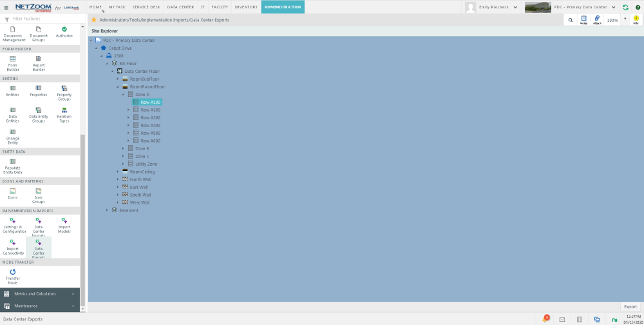Toggle the hamburger navigation menu

tap(6, 7)
